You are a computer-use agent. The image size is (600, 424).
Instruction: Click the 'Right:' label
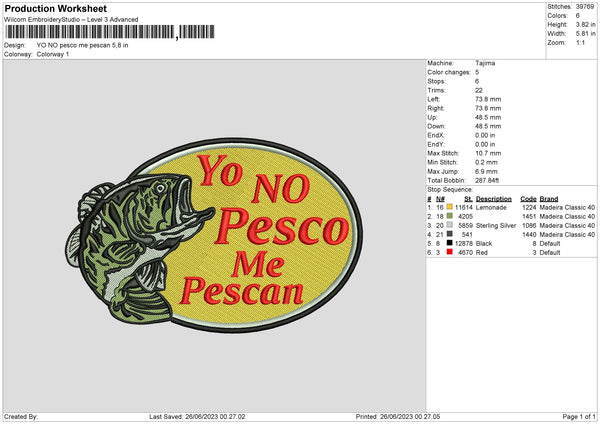[436, 108]
